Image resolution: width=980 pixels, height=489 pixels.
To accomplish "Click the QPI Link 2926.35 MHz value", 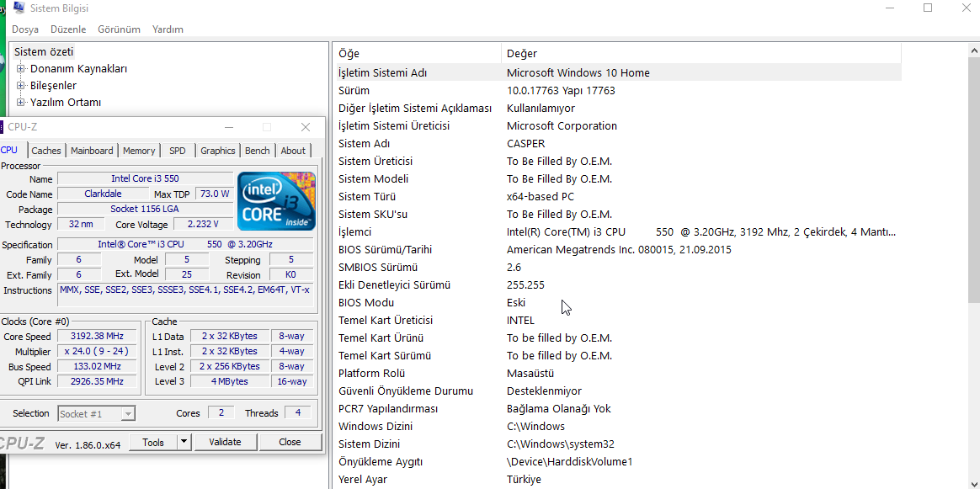I will coord(97,381).
